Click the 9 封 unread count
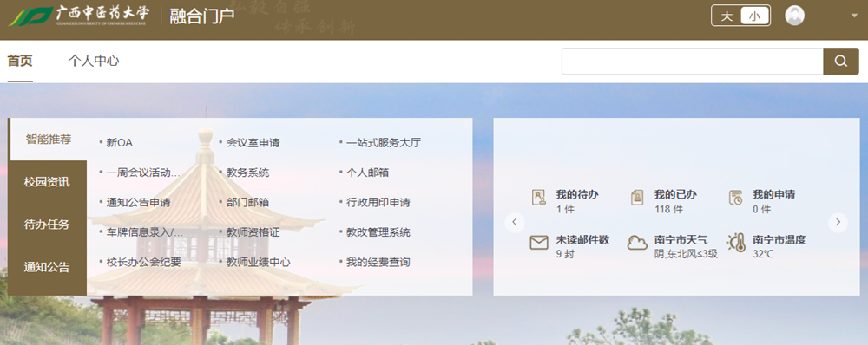This screenshot has width=868, height=345. point(566,255)
